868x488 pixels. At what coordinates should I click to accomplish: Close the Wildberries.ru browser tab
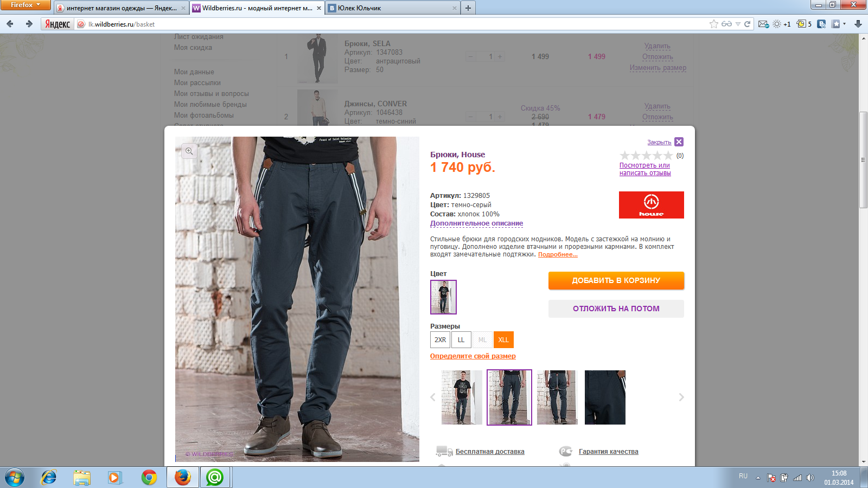(x=319, y=8)
